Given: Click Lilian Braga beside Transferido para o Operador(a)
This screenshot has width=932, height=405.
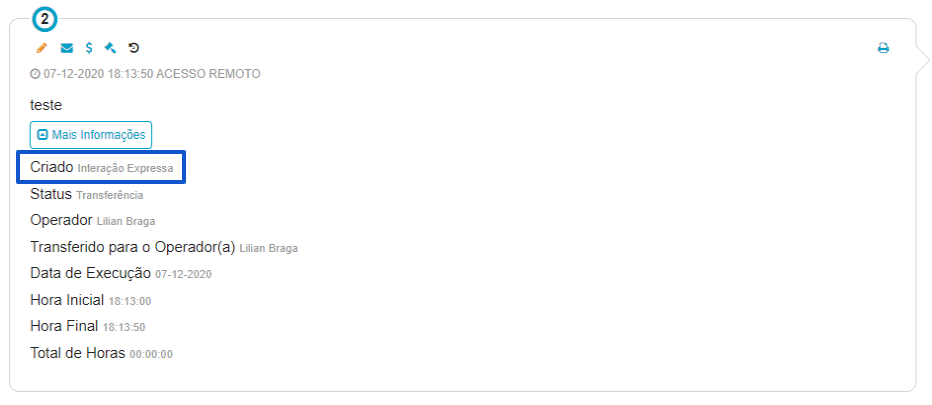Looking at the screenshot, I should [269, 249].
